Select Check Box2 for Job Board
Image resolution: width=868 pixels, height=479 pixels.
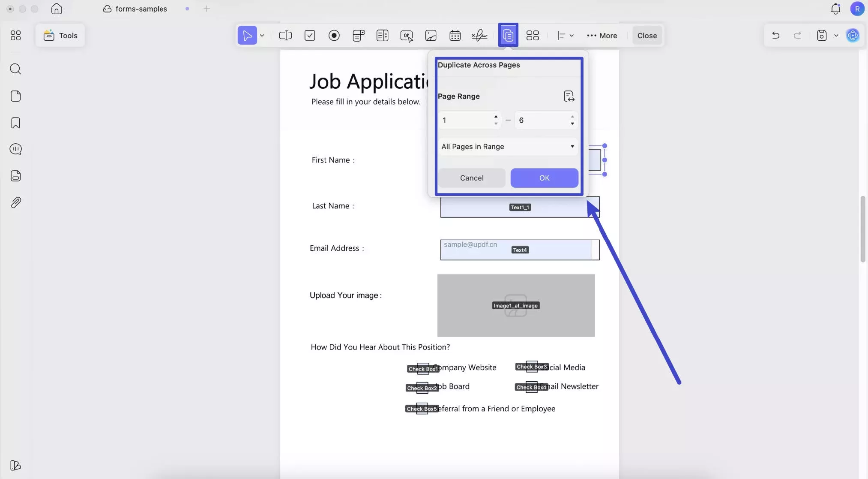tap(422, 388)
